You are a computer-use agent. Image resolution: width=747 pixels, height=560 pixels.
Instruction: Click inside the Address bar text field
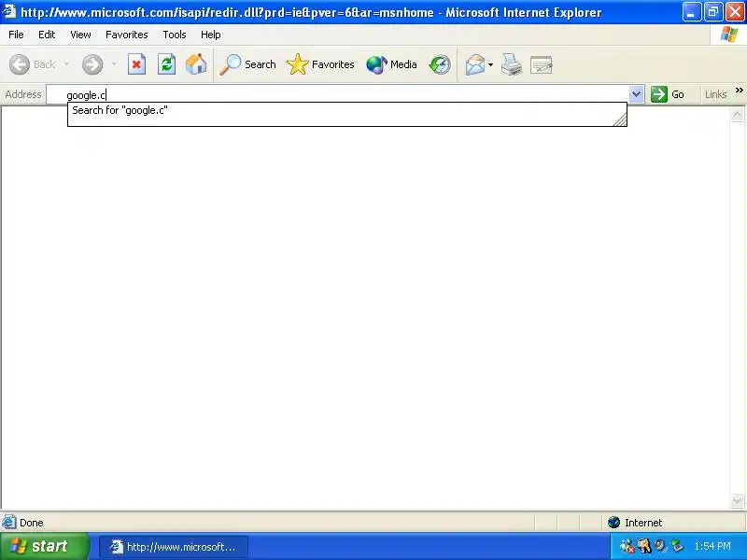[338, 95]
